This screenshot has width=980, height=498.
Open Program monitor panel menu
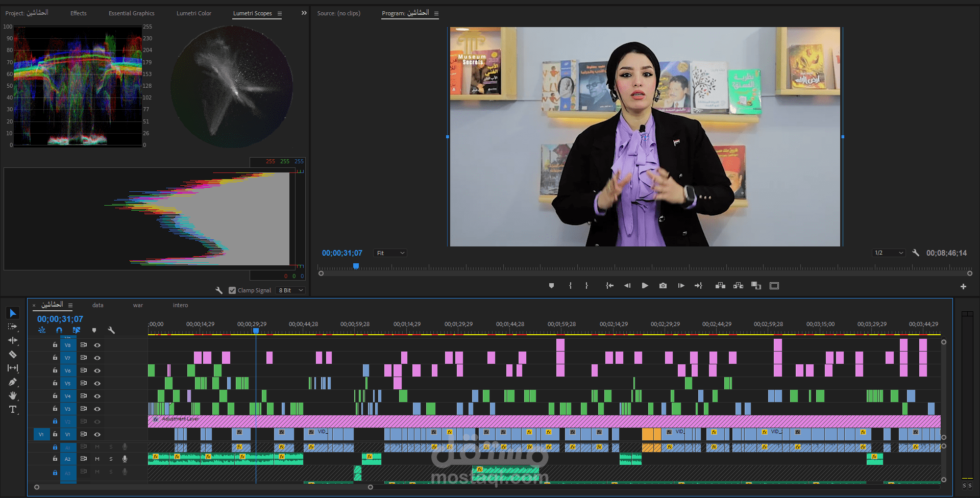coord(436,14)
